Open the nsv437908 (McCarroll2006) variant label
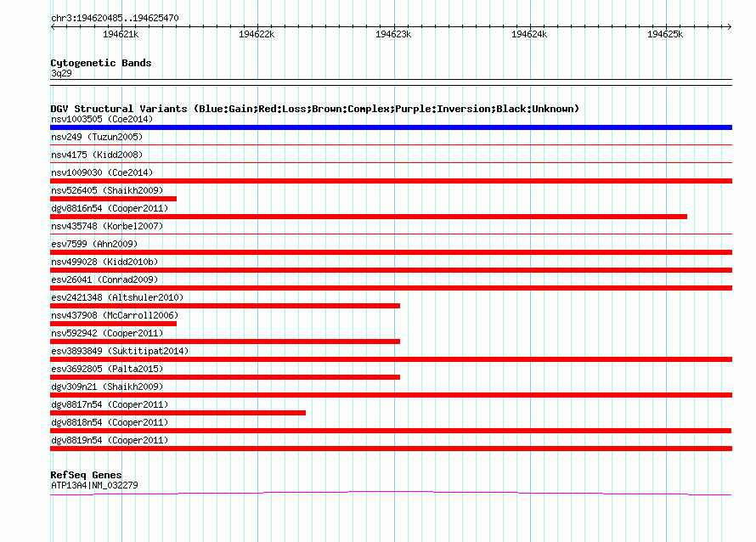This screenshot has height=542, width=756. tap(115, 315)
